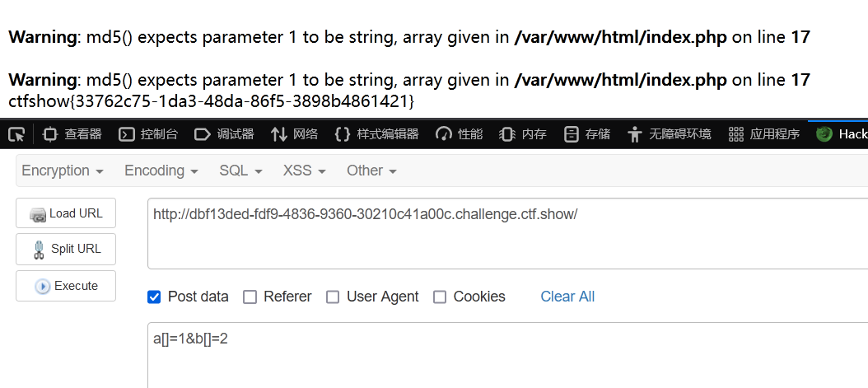
Task: Expand the Encoding dropdown
Action: pyautogui.click(x=161, y=171)
